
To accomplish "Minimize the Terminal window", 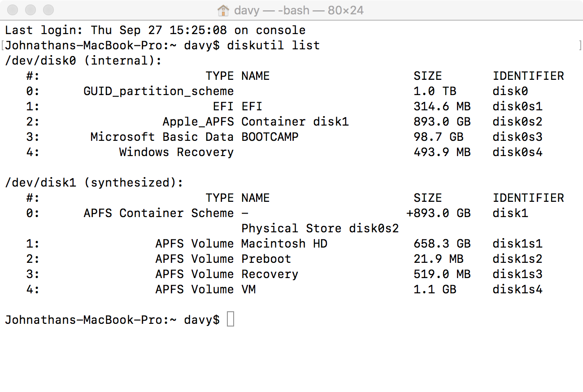I will [x=30, y=10].
